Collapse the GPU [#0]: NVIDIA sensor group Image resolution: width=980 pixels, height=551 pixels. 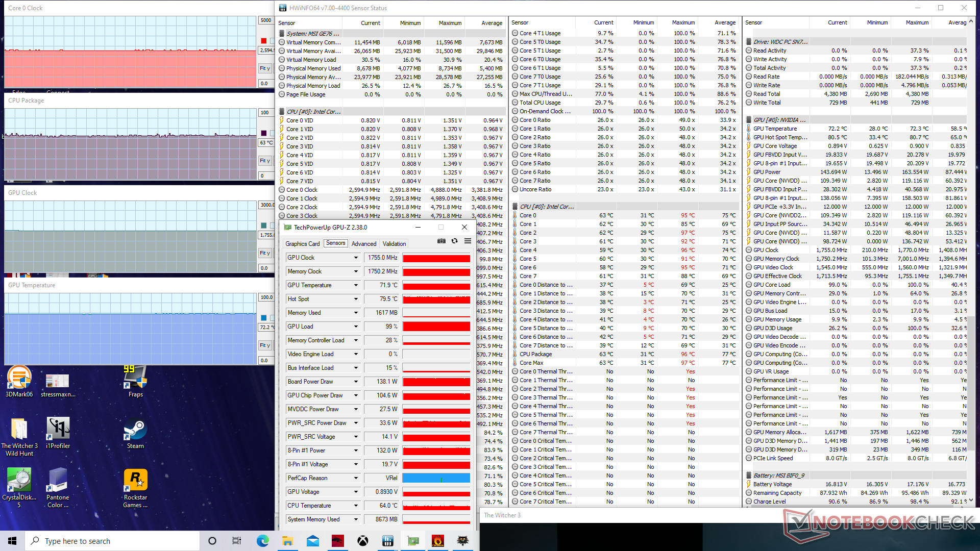749,120
